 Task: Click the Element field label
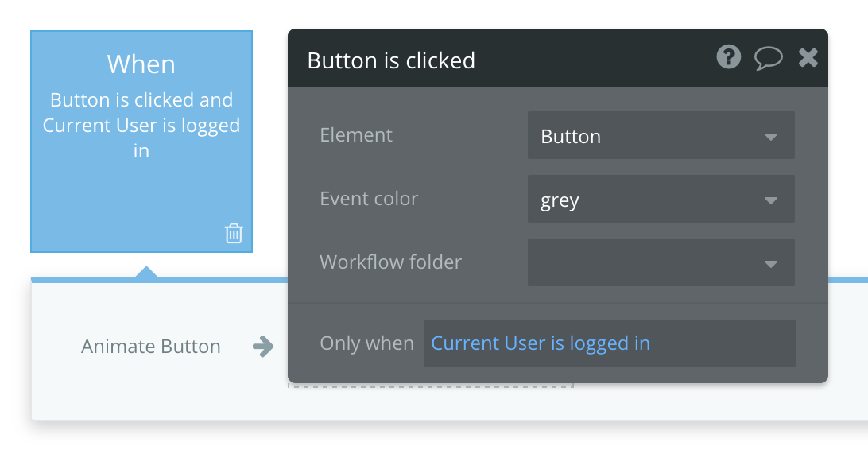click(356, 135)
